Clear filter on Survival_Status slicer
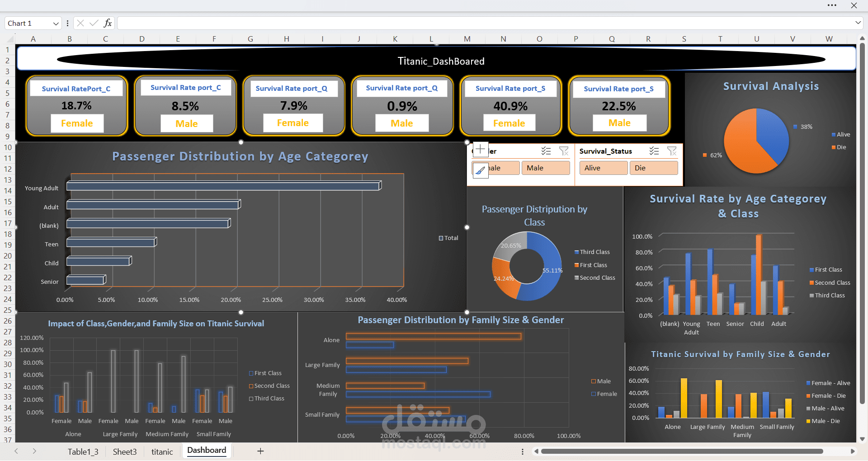 pyautogui.click(x=672, y=151)
